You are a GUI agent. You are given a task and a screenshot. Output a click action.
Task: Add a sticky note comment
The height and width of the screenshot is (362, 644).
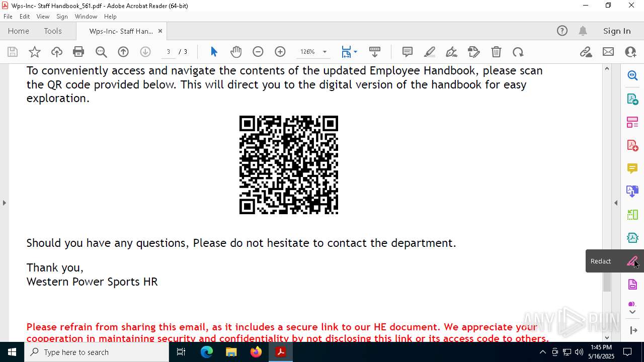[x=408, y=52]
